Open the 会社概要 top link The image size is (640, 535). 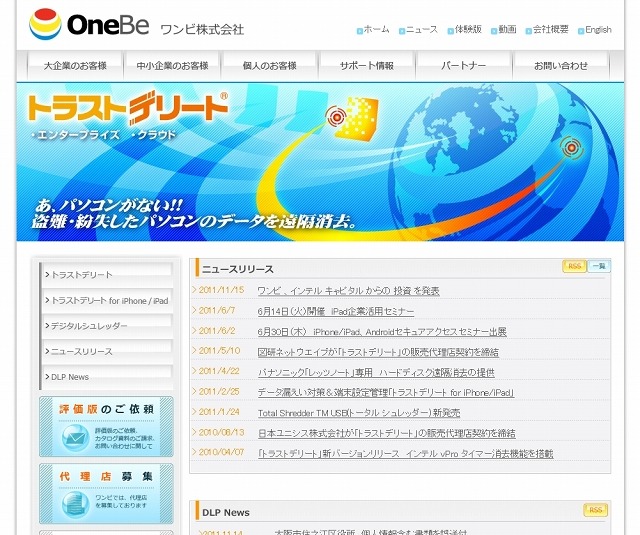[x=547, y=30]
